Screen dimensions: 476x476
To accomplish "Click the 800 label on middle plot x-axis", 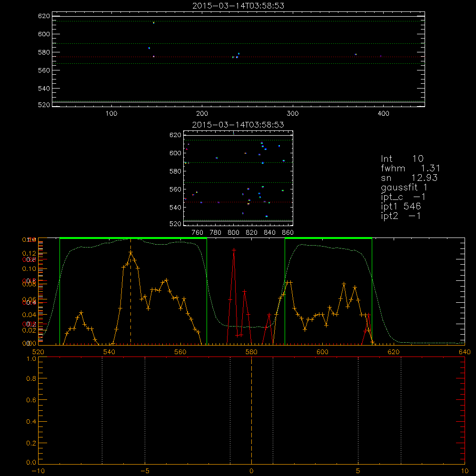I will pyautogui.click(x=233, y=233).
